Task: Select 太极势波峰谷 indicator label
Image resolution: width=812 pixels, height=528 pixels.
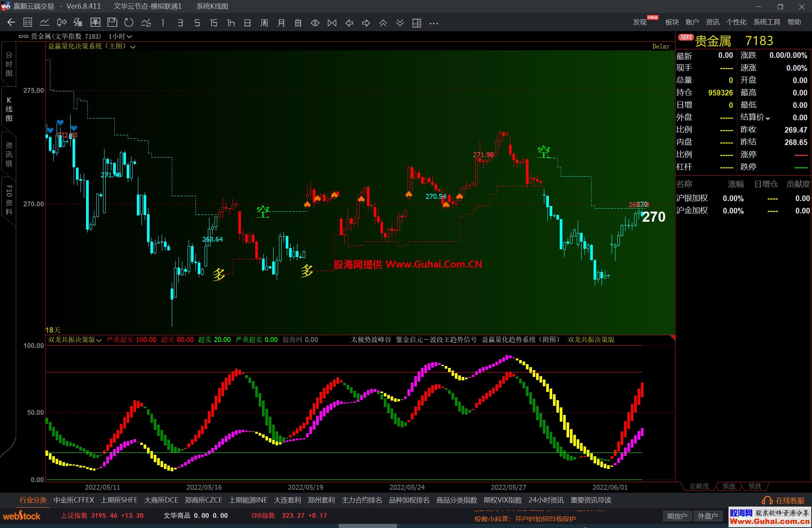Action: coord(371,340)
